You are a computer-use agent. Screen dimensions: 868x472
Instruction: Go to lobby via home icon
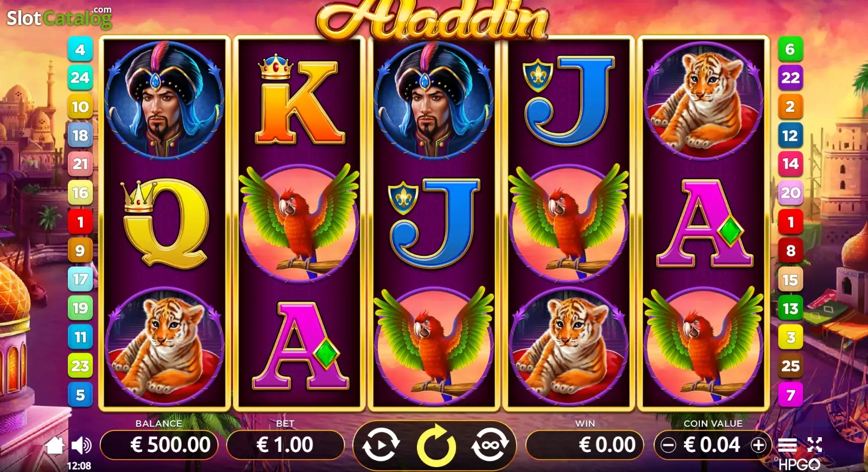pos(54,445)
